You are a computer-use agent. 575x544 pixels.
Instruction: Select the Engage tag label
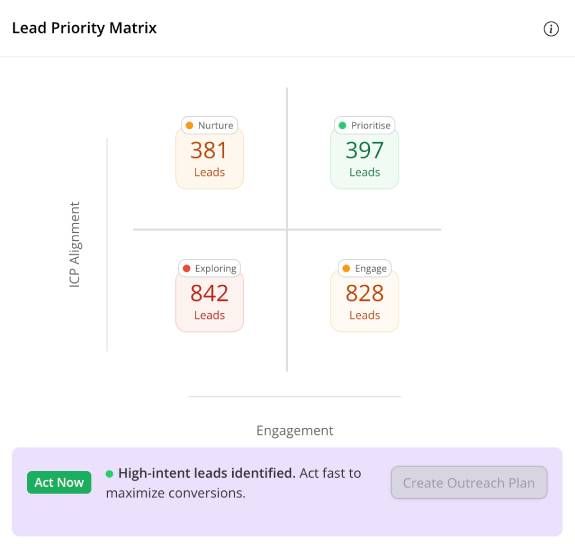(365, 269)
